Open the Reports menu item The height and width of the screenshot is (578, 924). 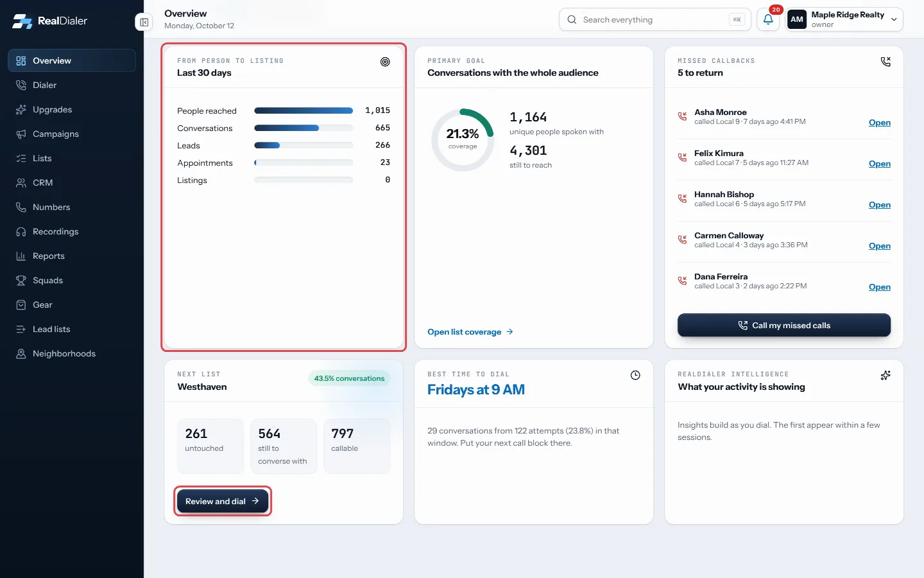click(x=72, y=256)
